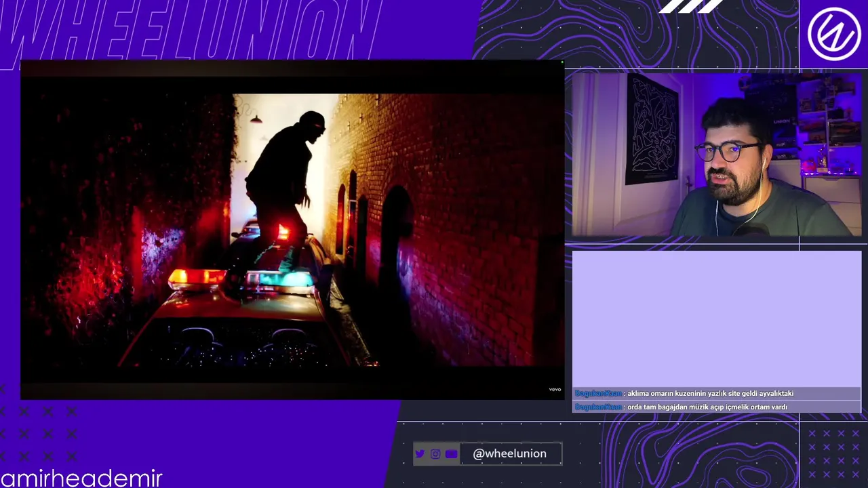Click the YouTube icon in social bar
This screenshot has height=488, width=868.
click(451, 454)
